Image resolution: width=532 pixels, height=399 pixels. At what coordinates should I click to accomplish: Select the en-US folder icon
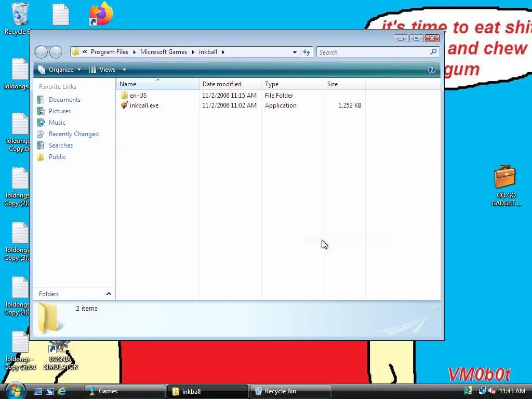click(x=124, y=96)
